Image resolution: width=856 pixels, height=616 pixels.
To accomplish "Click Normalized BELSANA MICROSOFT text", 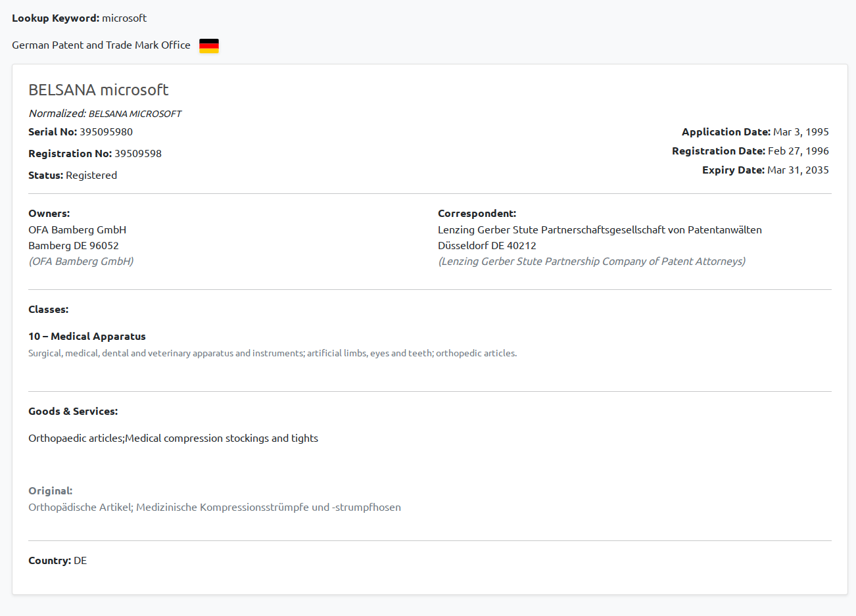I will (x=105, y=113).
